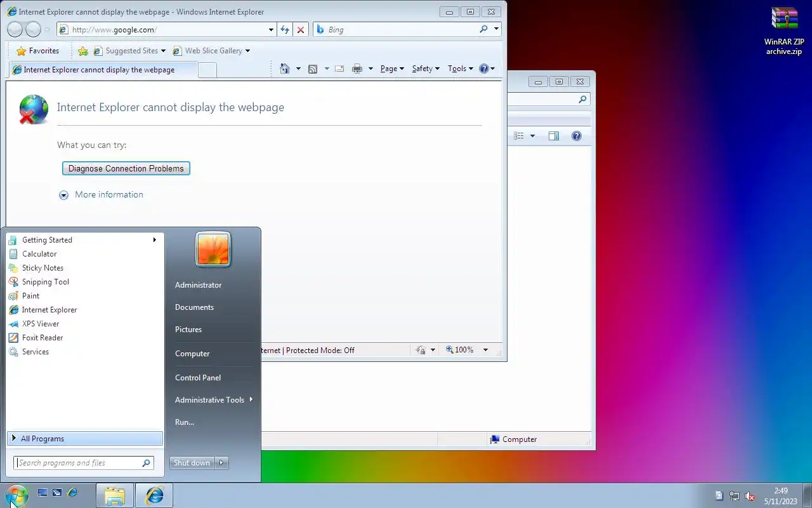Open Calculator from the Start menu

coord(85,254)
